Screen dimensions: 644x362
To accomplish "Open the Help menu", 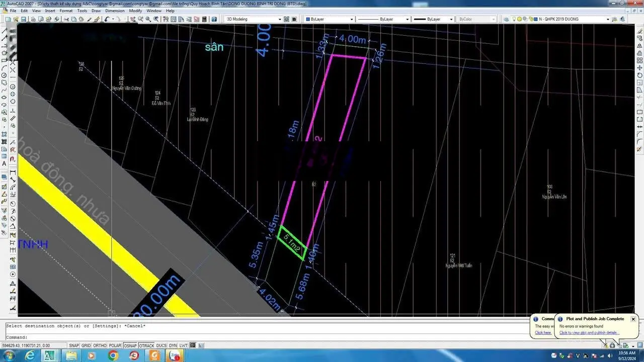I will 170,11.
